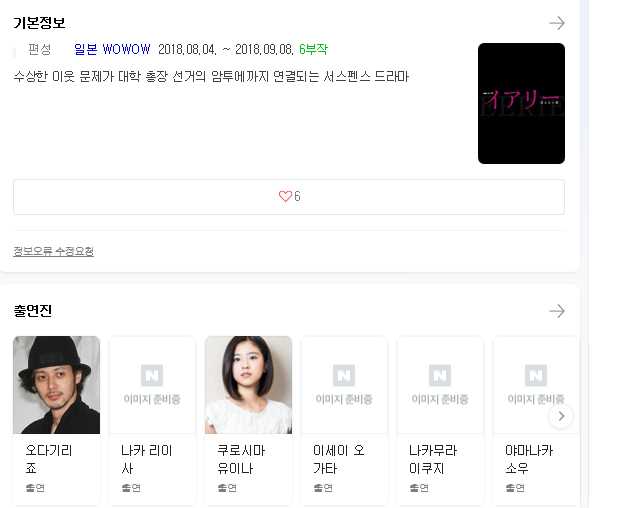Click the 일본 WOWOW channel link
Screen dimensions: 618x508
[x=112, y=49]
